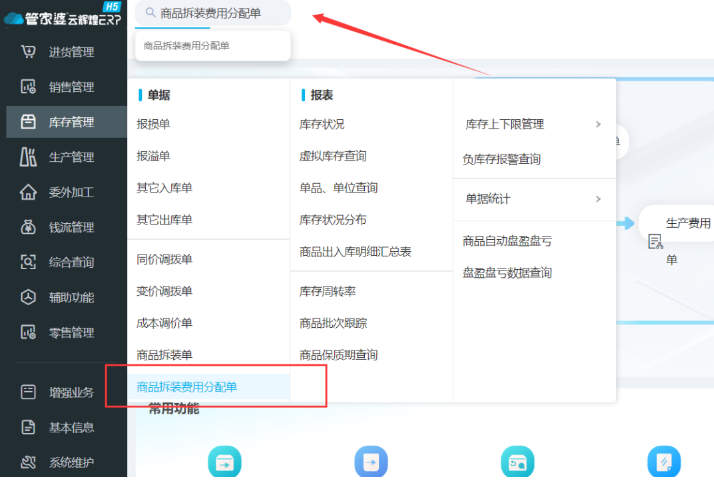Open the 钱流管理 money bag icon
This screenshot has height=484, width=714.
pyautogui.click(x=29, y=227)
